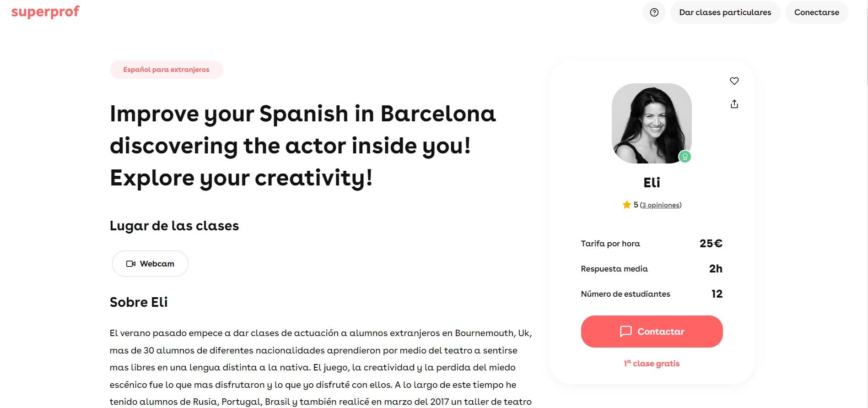Viewport: 868px width, 408px height.
Task: Click the 1ª clase gratis link
Action: (x=651, y=363)
